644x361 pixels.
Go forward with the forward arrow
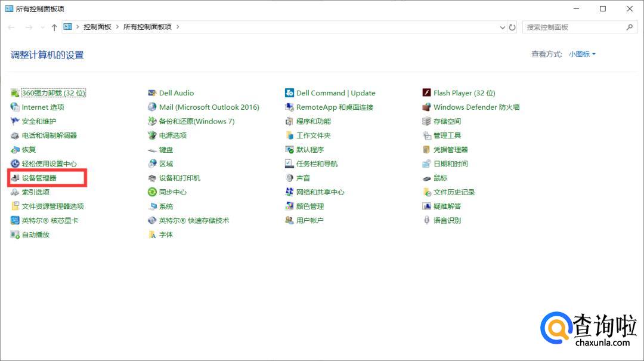point(29,27)
